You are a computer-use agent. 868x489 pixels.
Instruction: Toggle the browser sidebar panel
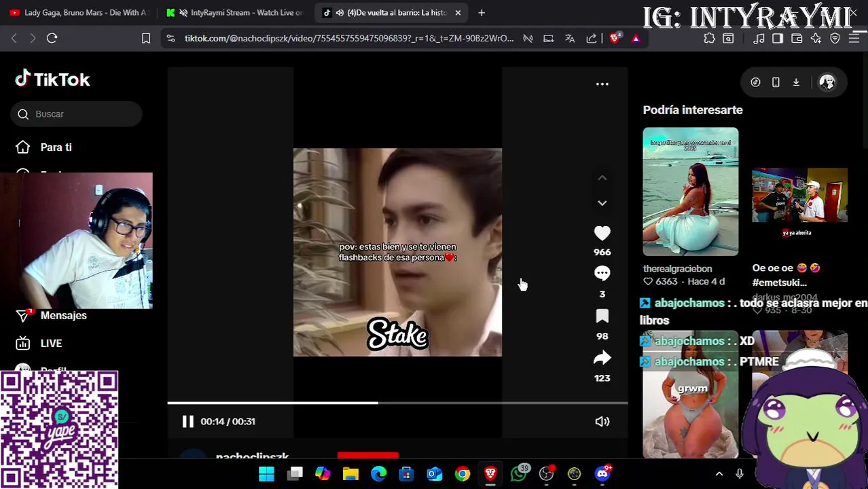tap(778, 38)
